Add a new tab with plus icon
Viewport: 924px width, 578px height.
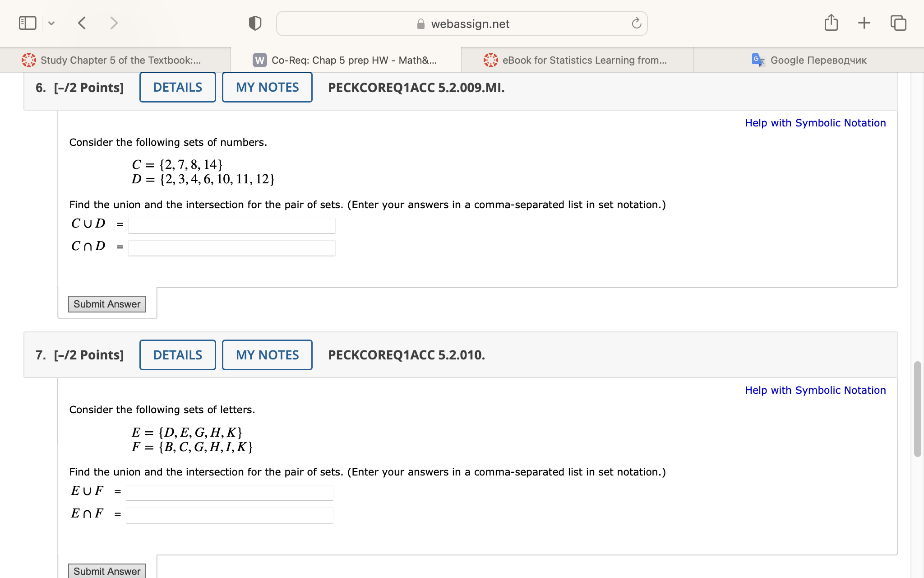coord(864,23)
